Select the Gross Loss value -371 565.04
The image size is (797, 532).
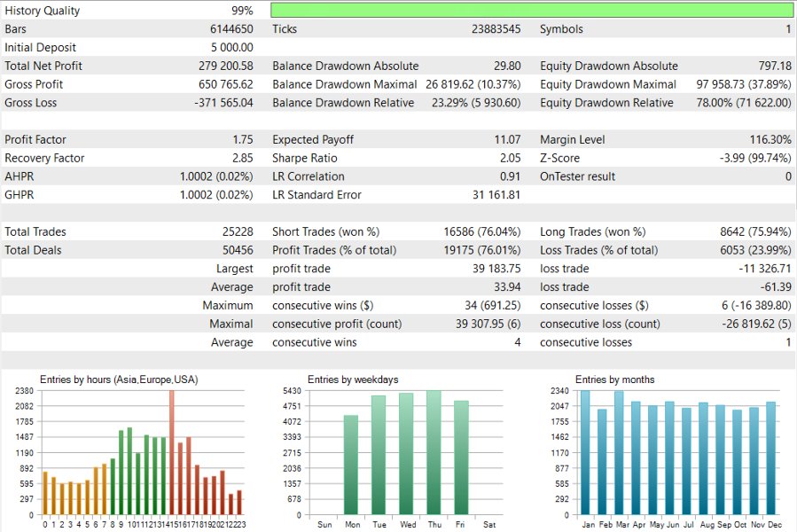pos(223,102)
